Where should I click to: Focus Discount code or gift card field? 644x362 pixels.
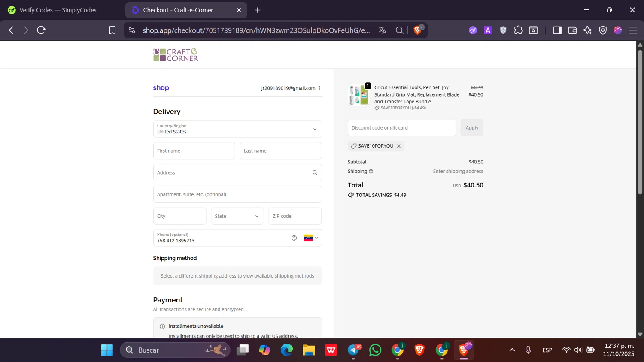click(x=402, y=128)
